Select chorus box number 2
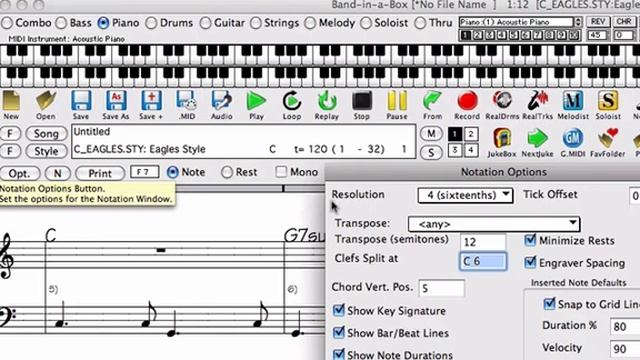The height and width of the screenshot is (360, 640). [x=471, y=134]
